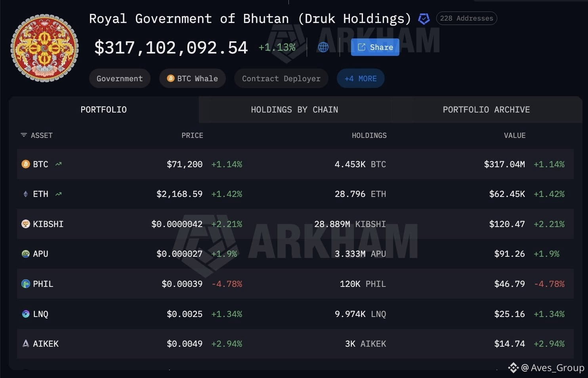The width and height of the screenshot is (588, 378).
Task: Click the 3.333M APU holdings cell
Action: click(x=360, y=254)
